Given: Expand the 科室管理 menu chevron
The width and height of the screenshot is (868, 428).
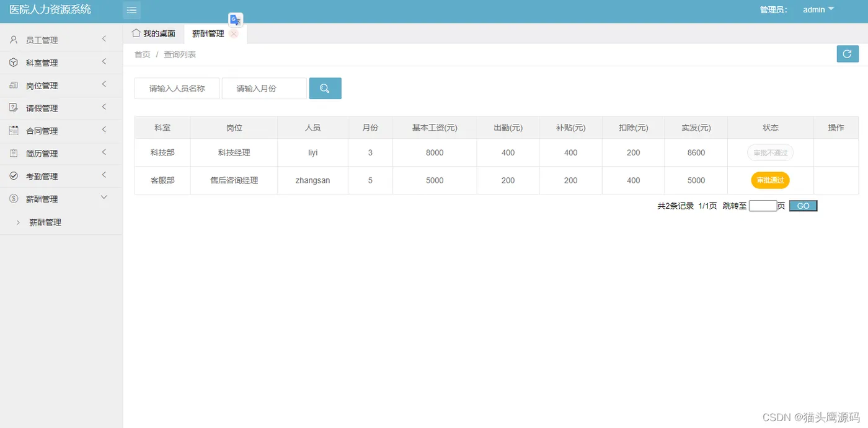Looking at the screenshot, I should coord(104,61).
